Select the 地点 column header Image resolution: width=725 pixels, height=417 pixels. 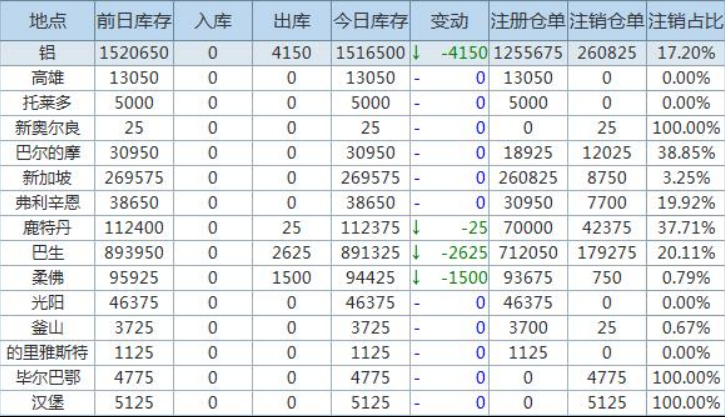[x=46, y=21]
